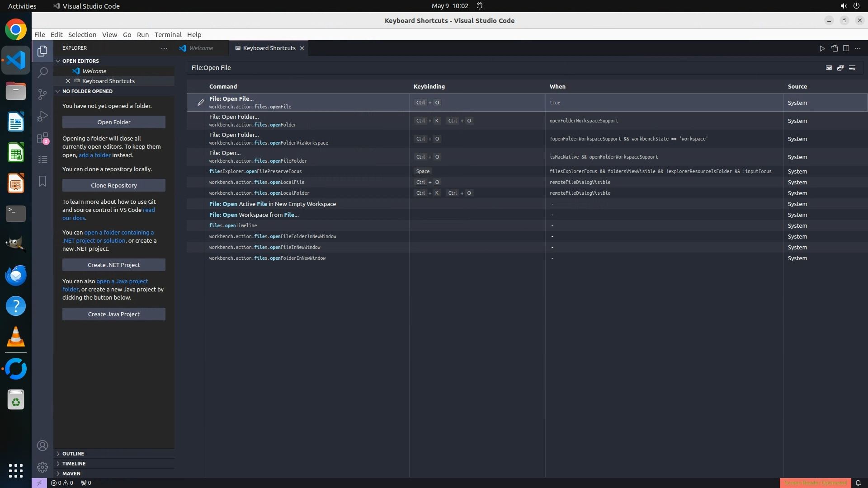Open the Manage gear icon
The image size is (868, 488).
point(42,467)
